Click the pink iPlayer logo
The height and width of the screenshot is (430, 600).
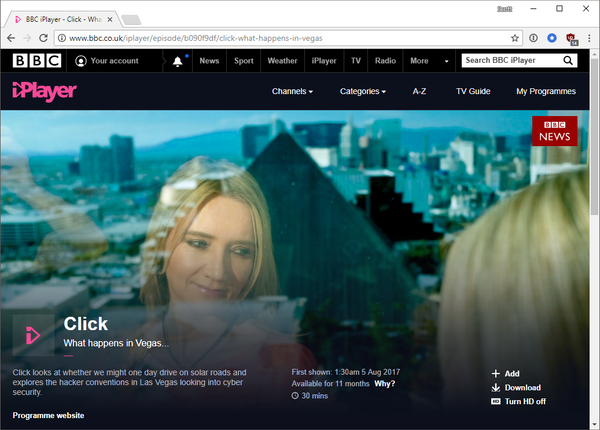(x=44, y=91)
